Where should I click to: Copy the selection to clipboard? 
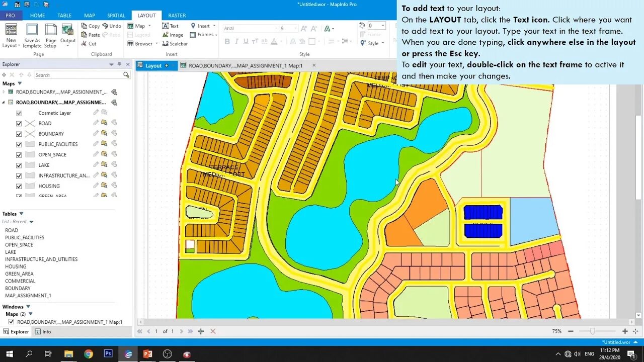click(91, 26)
